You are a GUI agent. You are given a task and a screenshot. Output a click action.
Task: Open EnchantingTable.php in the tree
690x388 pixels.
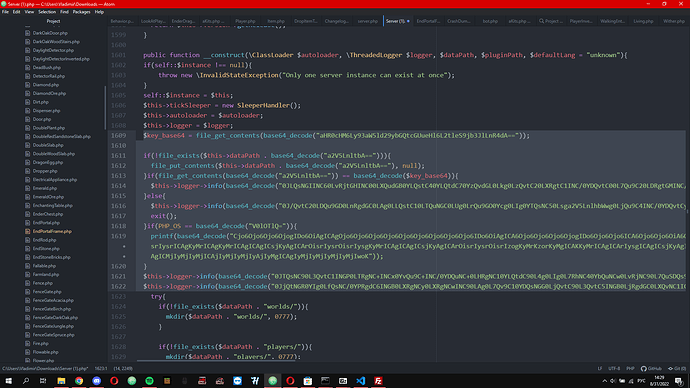(52, 205)
